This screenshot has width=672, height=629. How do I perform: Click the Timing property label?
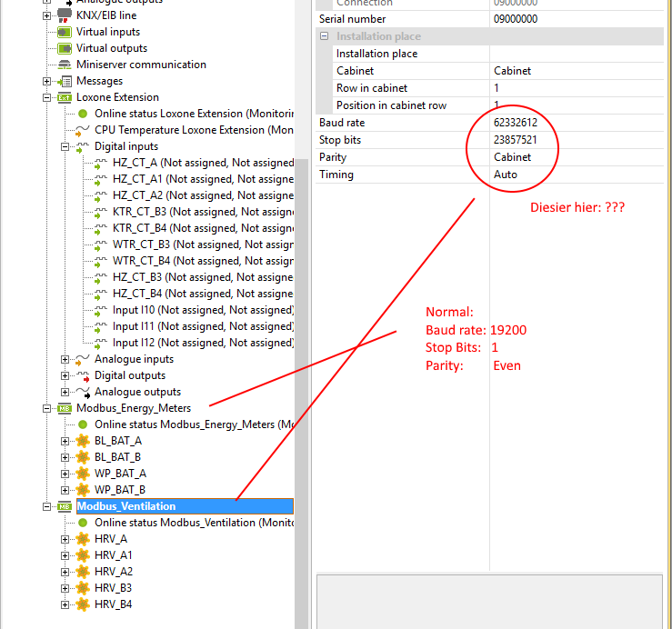pyautogui.click(x=336, y=175)
